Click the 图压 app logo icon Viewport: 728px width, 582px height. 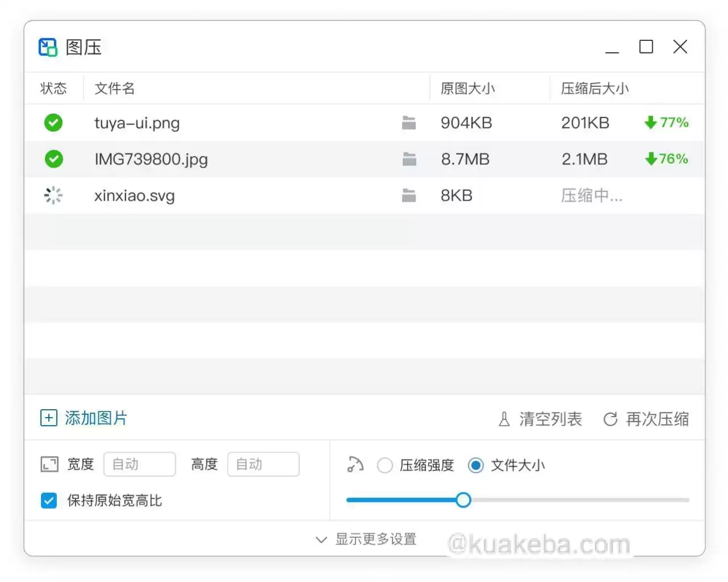[x=48, y=47]
